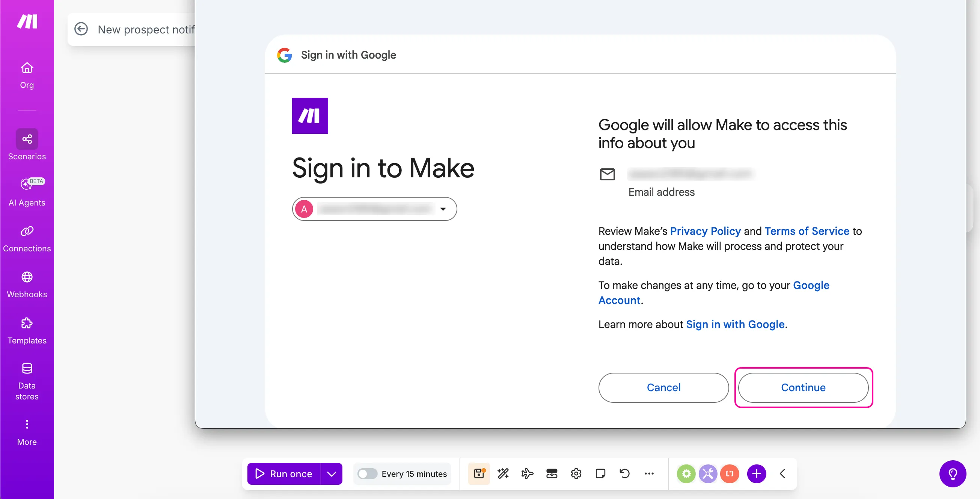Viewport: 980px width, 499px height.
Task: Open the notes icon in the toolbar
Action: 600,473
